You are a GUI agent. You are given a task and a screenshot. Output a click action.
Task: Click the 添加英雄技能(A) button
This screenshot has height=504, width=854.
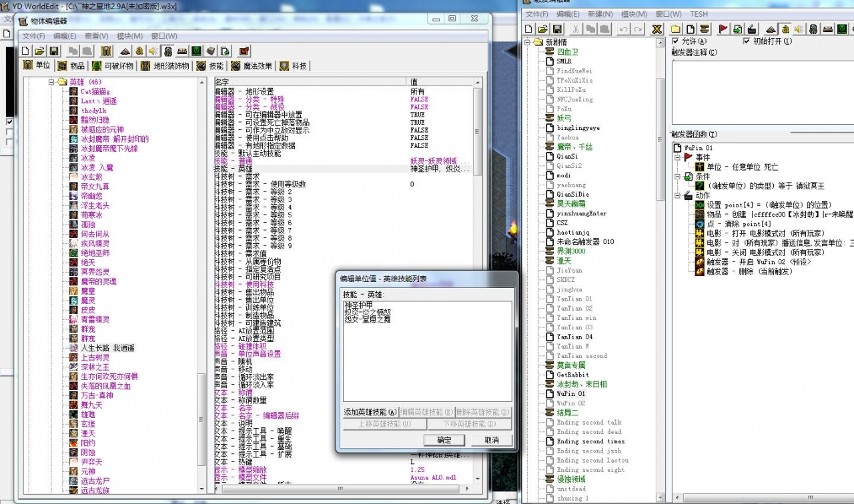370,412
